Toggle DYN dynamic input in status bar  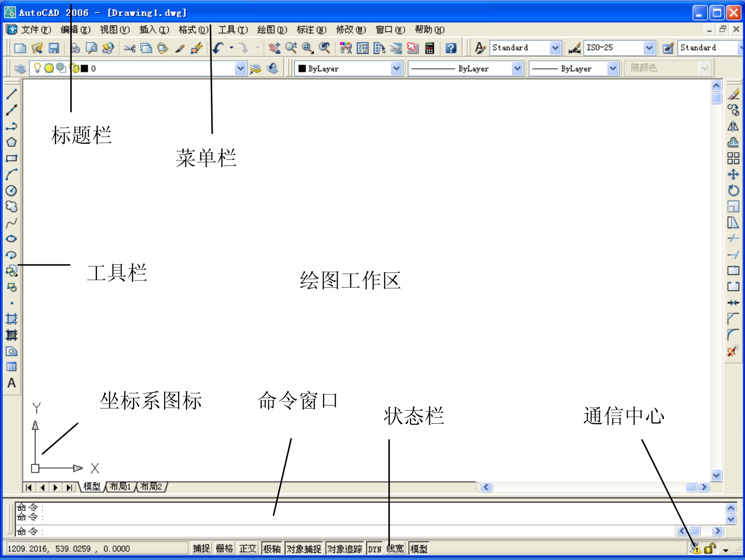click(x=375, y=548)
